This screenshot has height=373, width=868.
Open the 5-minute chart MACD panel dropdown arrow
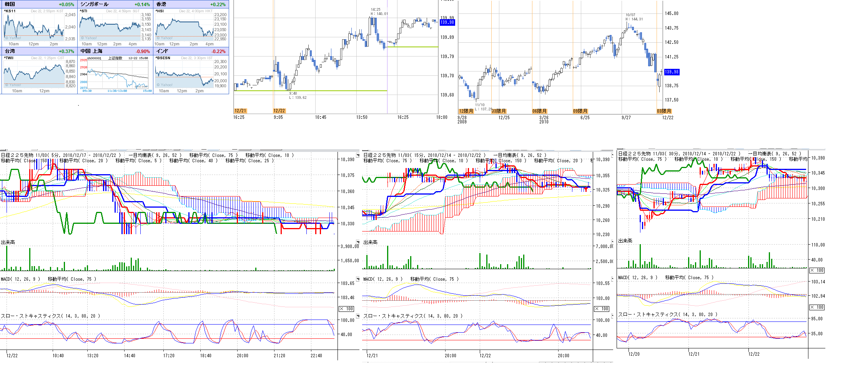(x=358, y=279)
